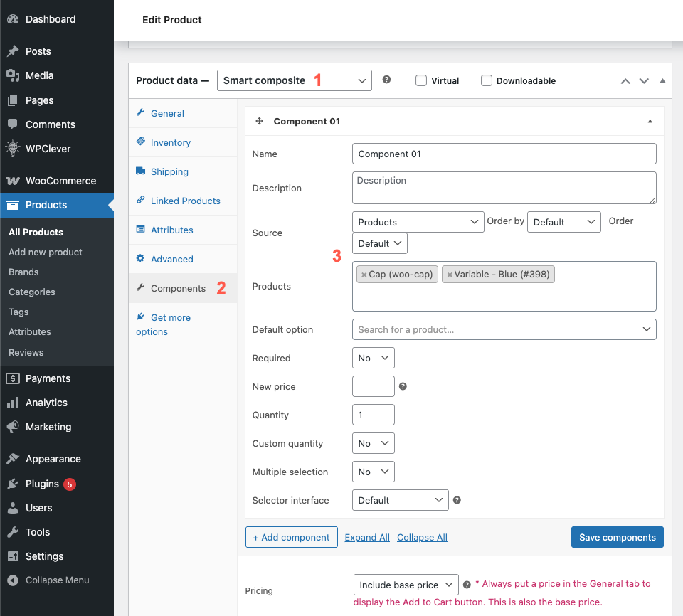Click the drag handle icon of Component 01
The height and width of the screenshot is (616, 683).
point(260,122)
